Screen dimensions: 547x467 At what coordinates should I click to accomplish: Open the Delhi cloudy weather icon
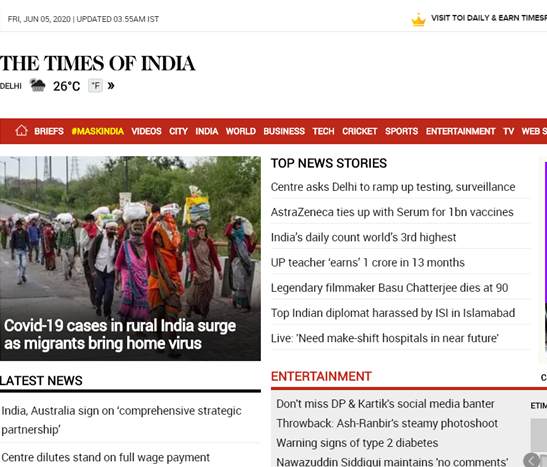tap(37, 85)
